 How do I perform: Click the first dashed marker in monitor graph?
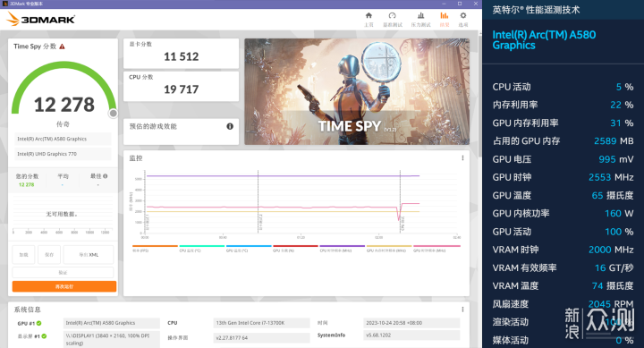click(258, 201)
